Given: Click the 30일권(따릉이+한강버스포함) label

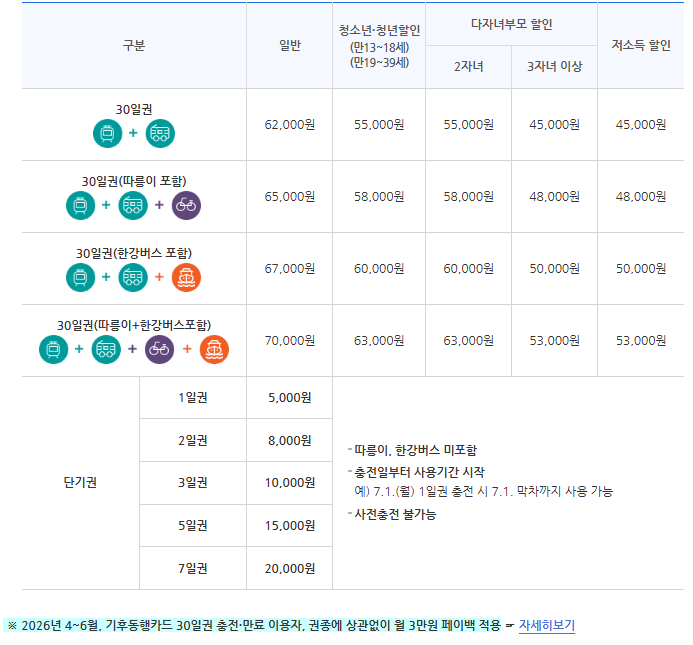Looking at the screenshot, I should pyautogui.click(x=134, y=325).
